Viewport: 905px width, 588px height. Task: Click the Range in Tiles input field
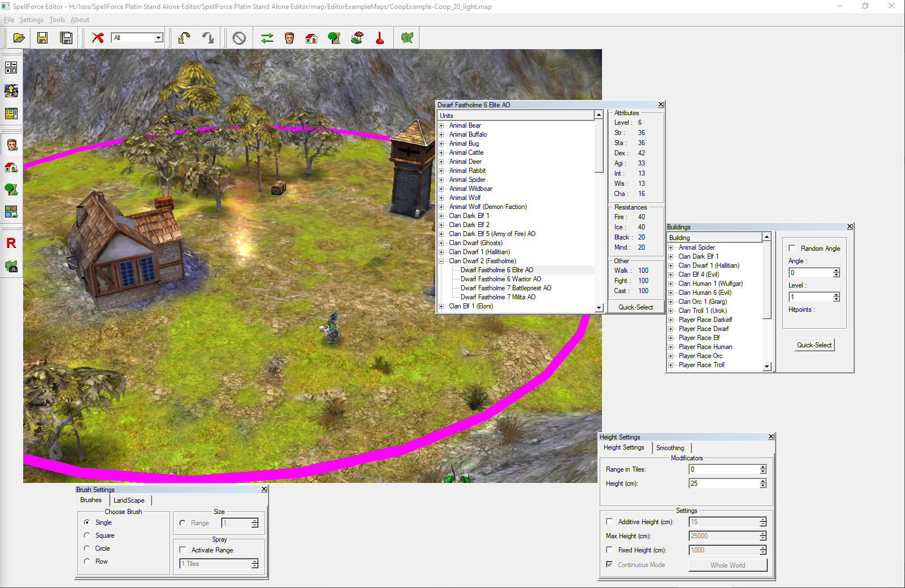click(x=724, y=469)
